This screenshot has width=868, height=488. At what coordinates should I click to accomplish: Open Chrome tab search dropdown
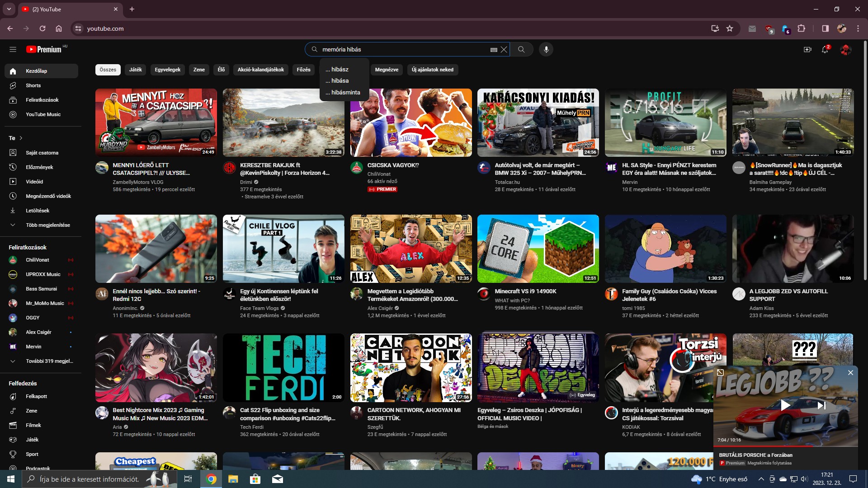click(x=9, y=9)
